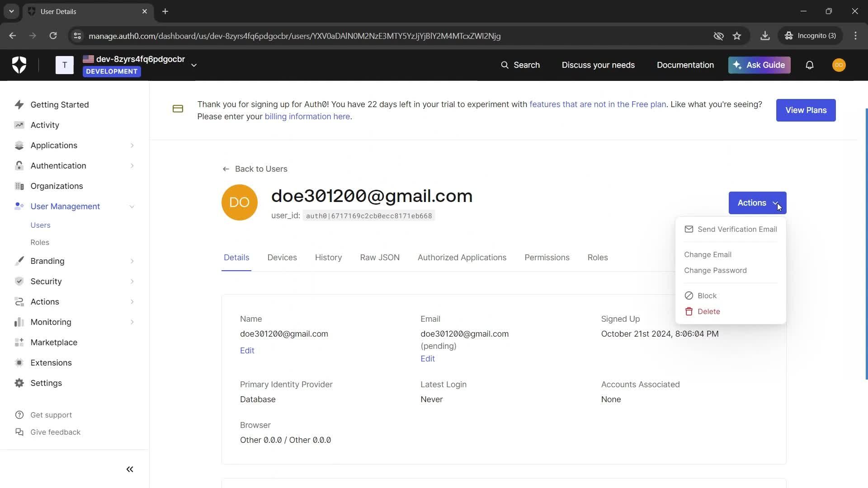Viewport: 868px width, 488px height.
Task: Click the Actions flow icon in sidebar
Action: pos(19,302)
